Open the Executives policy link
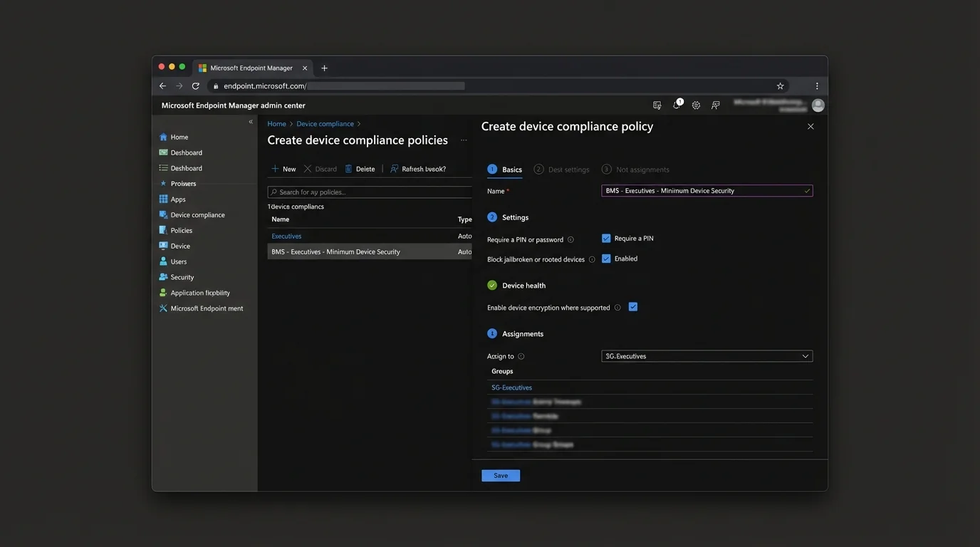 [286, 236]
